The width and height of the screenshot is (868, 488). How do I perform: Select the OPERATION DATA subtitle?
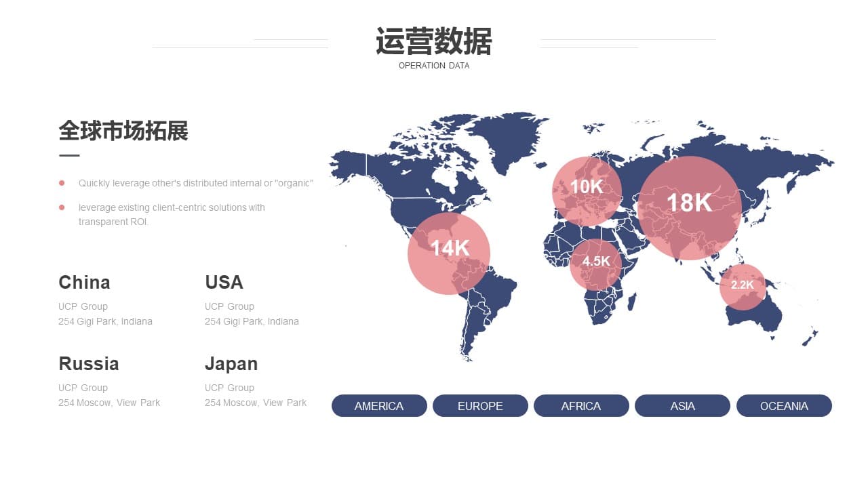[434, 66]
